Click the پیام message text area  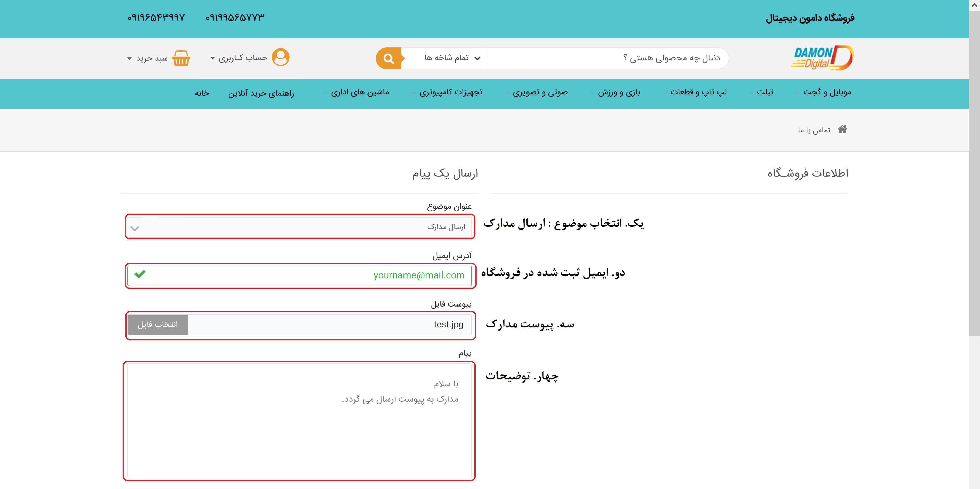pyautogui.click(x=300, y=421)
